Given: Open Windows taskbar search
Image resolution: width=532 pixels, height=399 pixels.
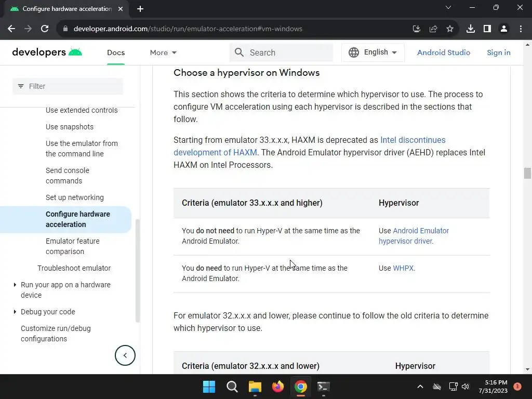Looking at the screenshot, I should point(232,387).
